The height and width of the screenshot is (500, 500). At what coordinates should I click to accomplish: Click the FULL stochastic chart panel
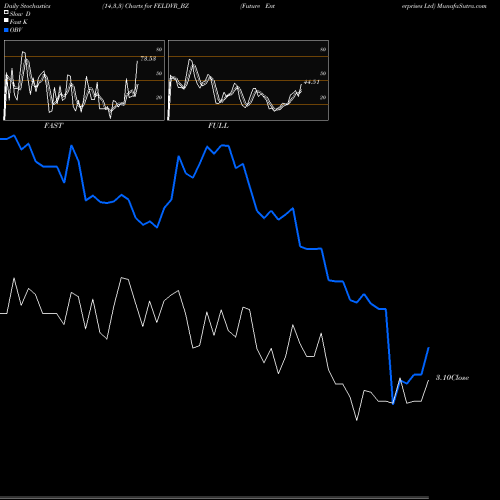(x=248, y=80)
